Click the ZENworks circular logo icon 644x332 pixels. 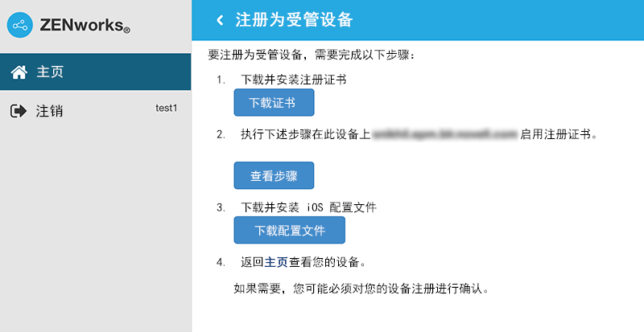tap(20, 26)
